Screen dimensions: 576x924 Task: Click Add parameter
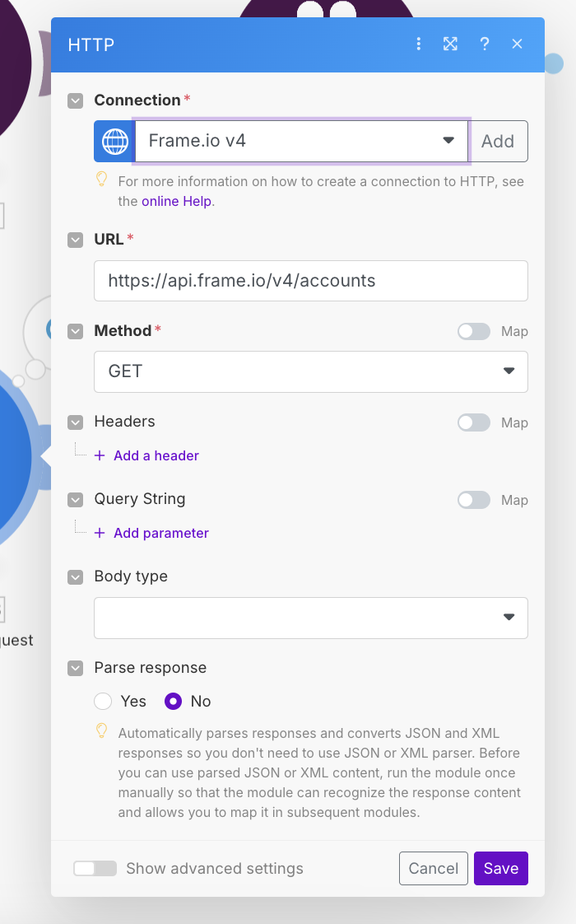click(x=160, y=534)
